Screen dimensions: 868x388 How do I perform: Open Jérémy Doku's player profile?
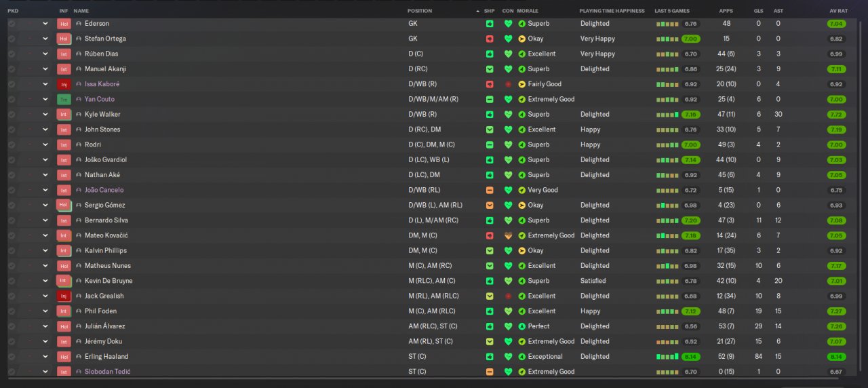pyautogui.click(x=104, y=341)
